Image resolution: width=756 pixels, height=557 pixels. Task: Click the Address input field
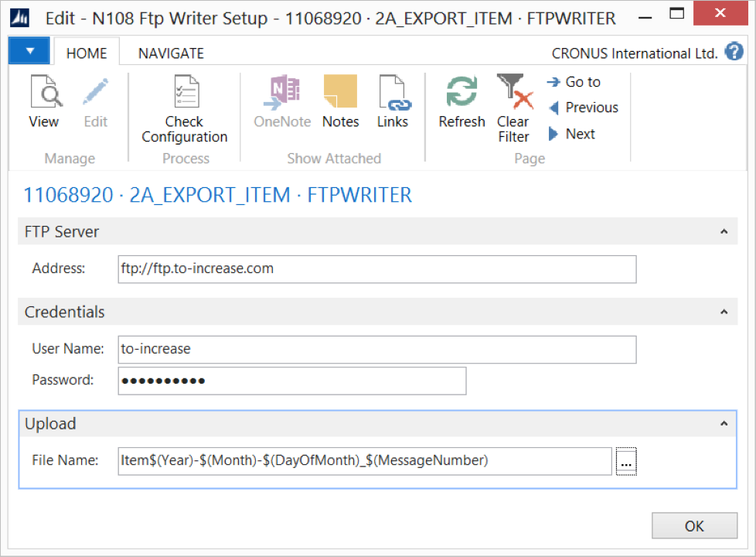click(377, 269)
